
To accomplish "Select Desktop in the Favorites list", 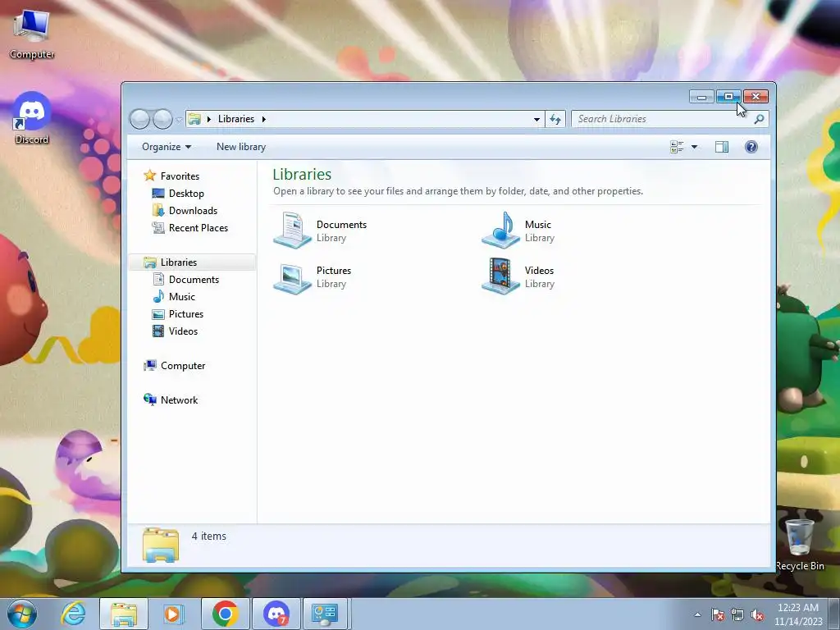I will [x=186, y=194].
